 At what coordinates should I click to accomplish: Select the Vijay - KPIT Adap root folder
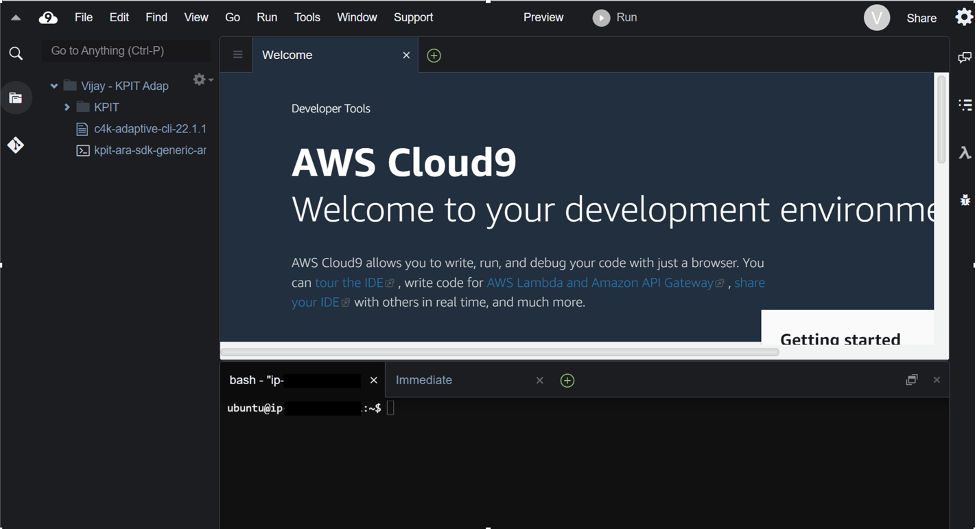pyautogui.click(x=125, y=86)
